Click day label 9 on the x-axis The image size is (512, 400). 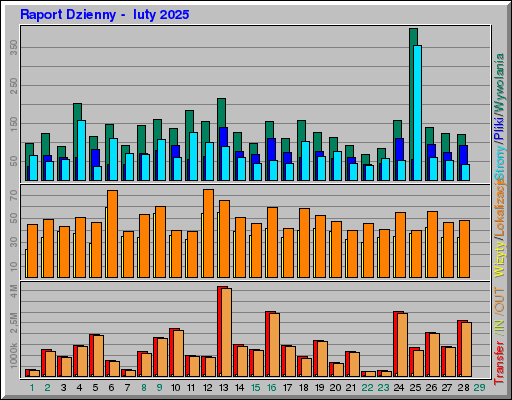point(160,388)
